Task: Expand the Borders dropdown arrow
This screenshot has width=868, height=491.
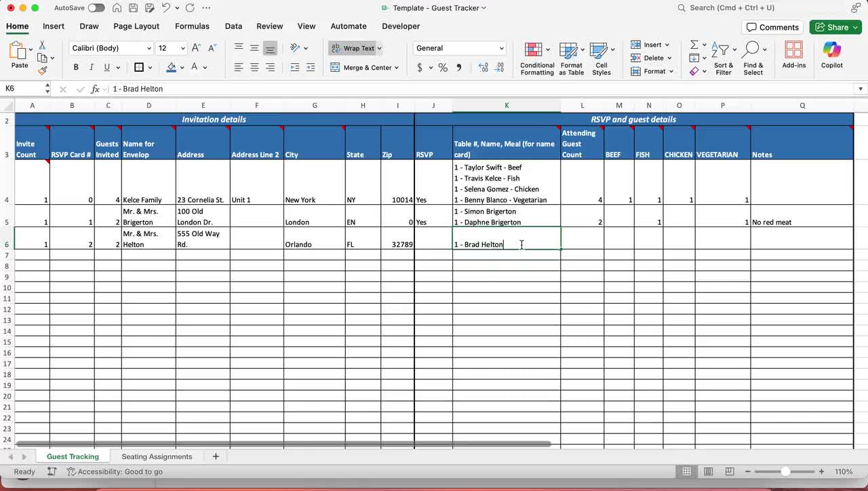Action: 150,68
